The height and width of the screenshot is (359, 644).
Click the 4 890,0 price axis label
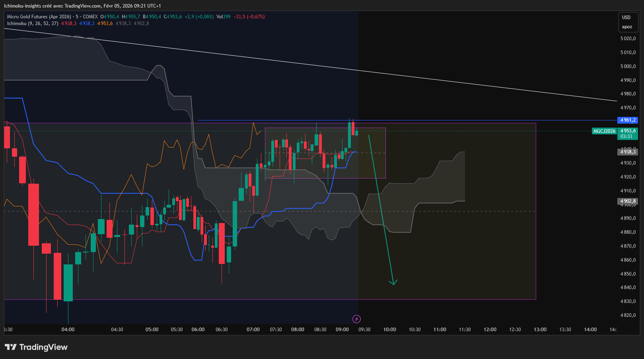pos(628,218)
